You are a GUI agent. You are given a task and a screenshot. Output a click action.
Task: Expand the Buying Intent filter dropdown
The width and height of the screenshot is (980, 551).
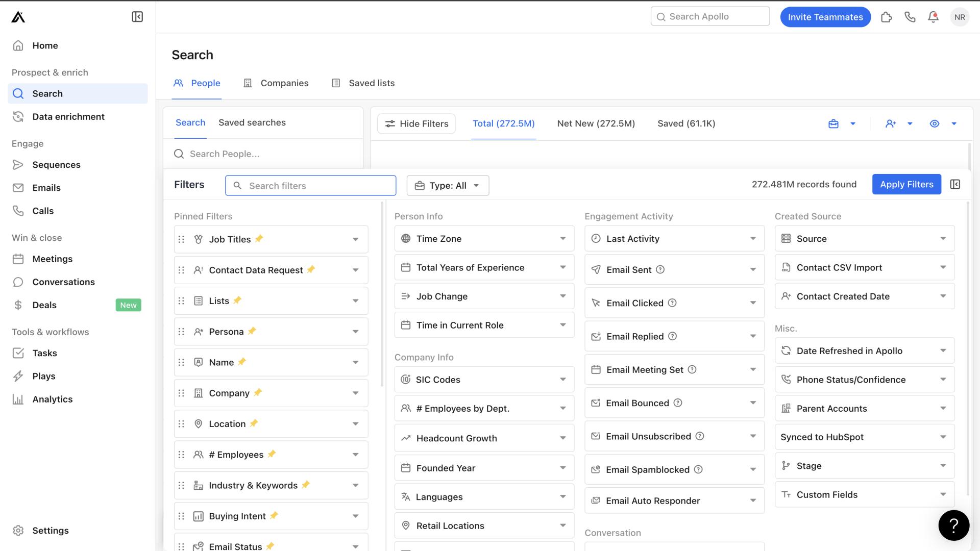click(x=354, y=516)
